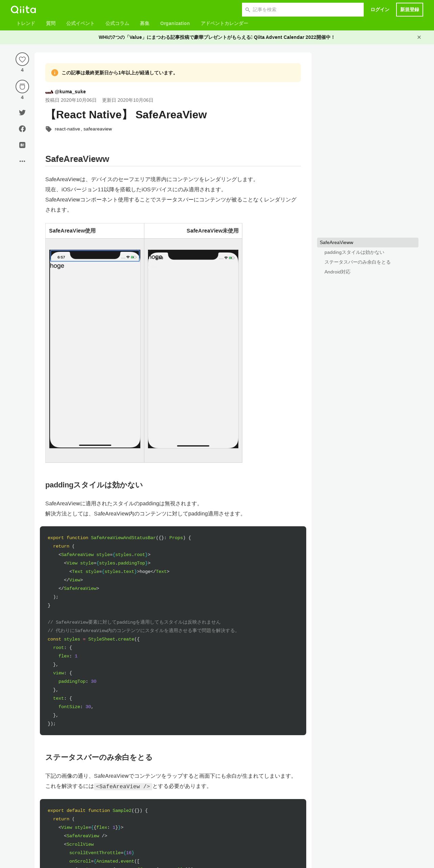This screenshot has height=868, width=434.
Task: Click the Qiita logo
Action: [23, 9]
